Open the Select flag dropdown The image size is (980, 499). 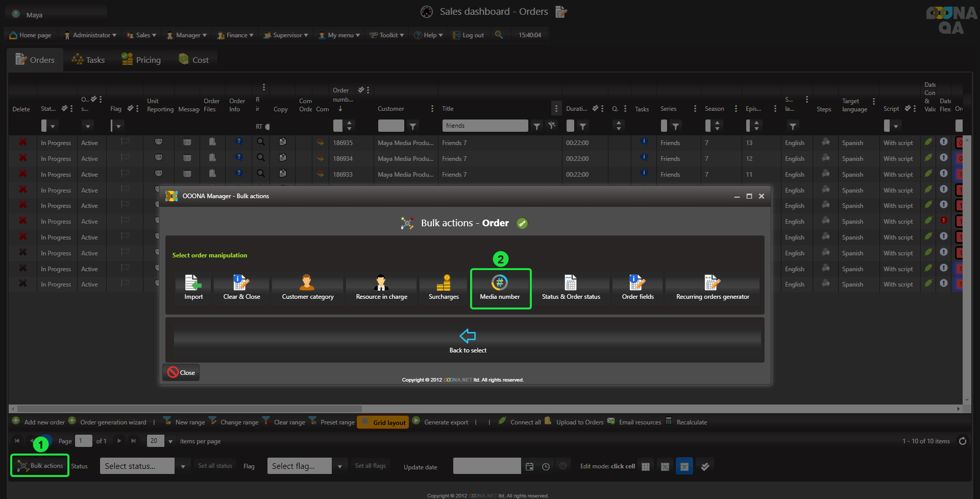click(339, 466)
